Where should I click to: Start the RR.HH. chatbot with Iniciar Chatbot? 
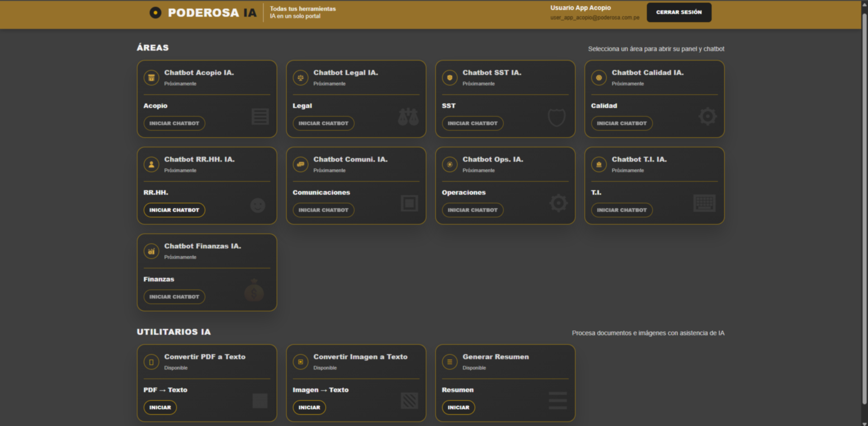175,210
